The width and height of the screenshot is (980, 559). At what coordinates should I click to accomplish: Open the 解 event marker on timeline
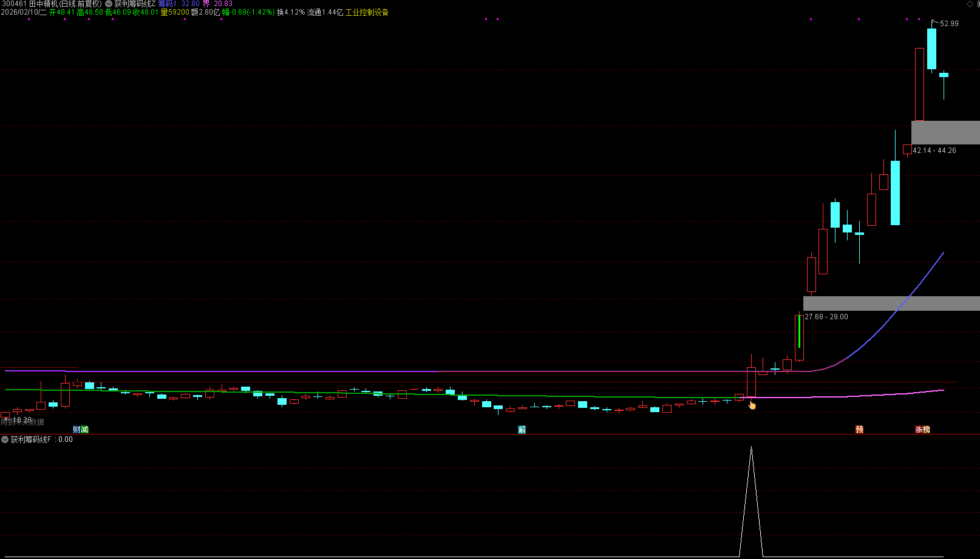click(522, 430)
